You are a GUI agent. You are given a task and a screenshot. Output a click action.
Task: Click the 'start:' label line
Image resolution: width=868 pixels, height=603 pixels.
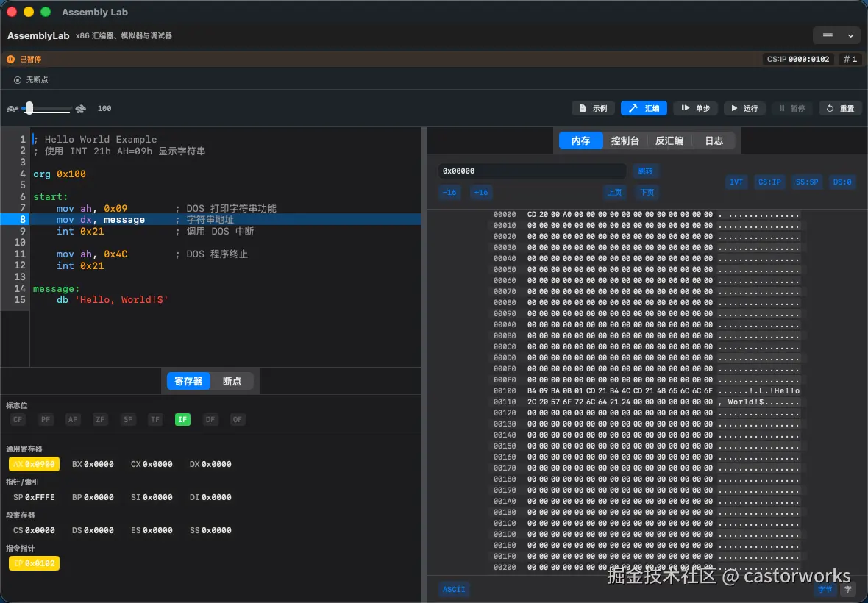(50, 197)
